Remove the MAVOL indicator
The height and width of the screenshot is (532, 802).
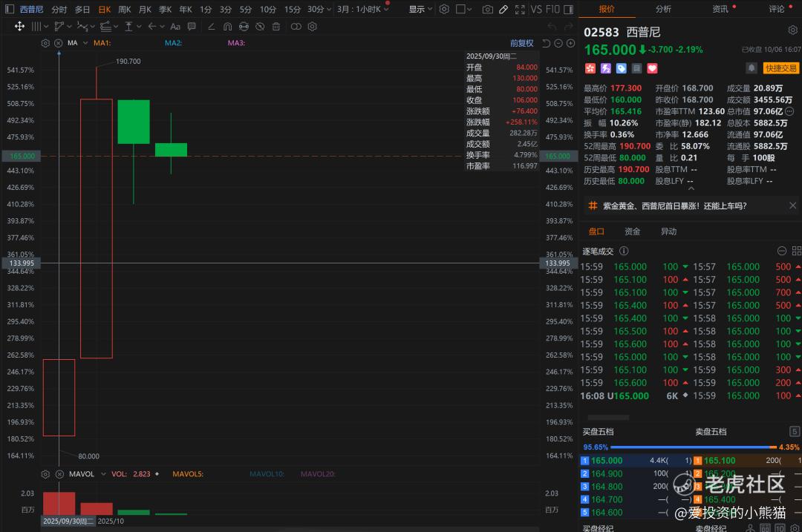59,474
